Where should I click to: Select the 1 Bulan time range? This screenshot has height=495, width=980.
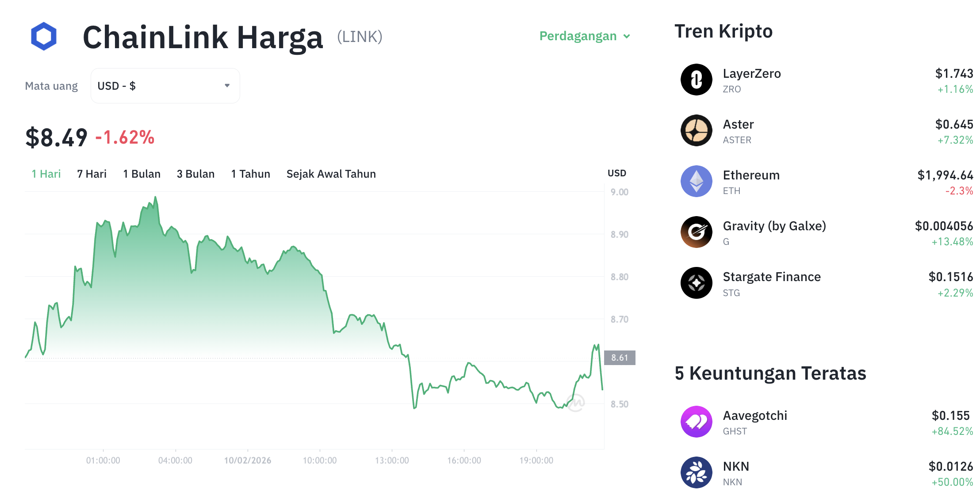[x=142, y=174]
